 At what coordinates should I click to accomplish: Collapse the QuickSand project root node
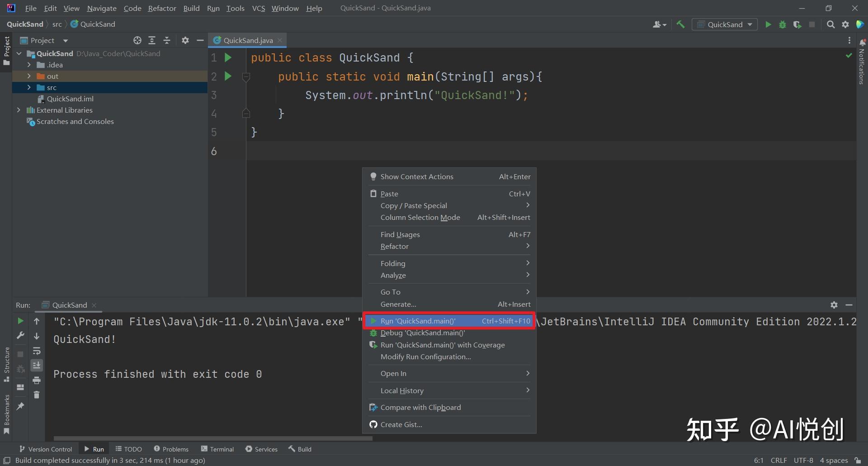[19, 53]
